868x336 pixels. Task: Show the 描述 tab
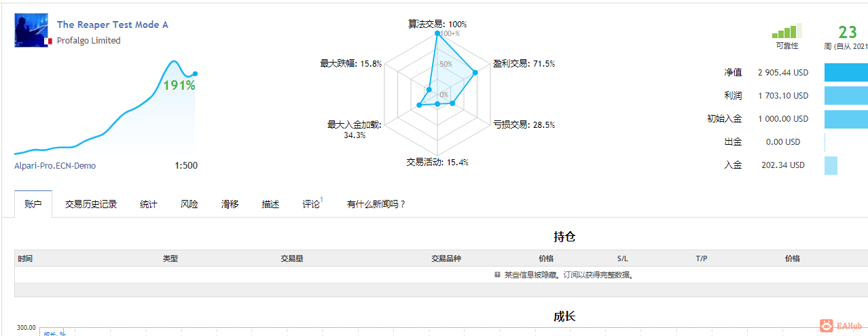[x=270, y=204]
